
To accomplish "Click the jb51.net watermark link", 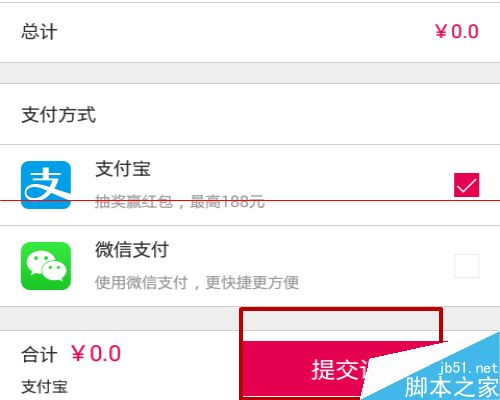I will coord(468,368).
